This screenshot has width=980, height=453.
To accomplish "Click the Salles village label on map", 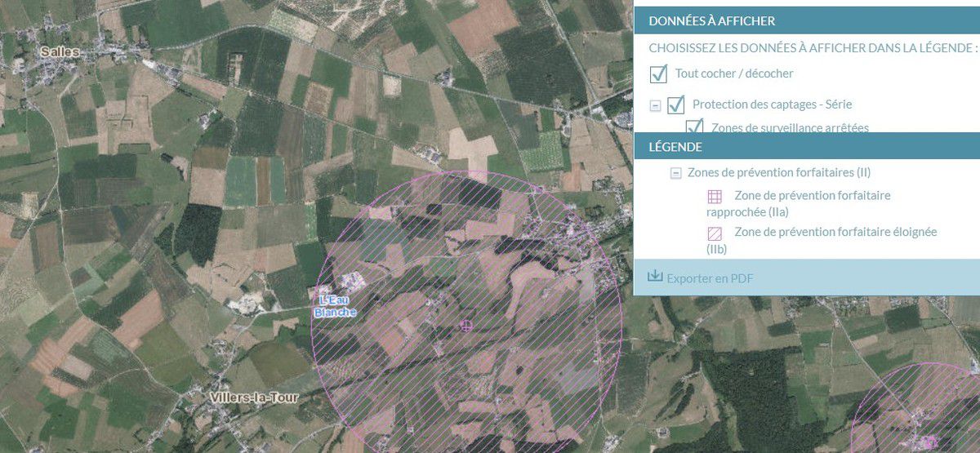I will point(60,51).
